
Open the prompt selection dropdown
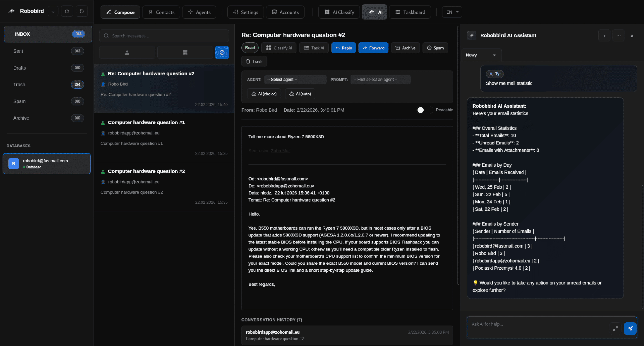380,79
